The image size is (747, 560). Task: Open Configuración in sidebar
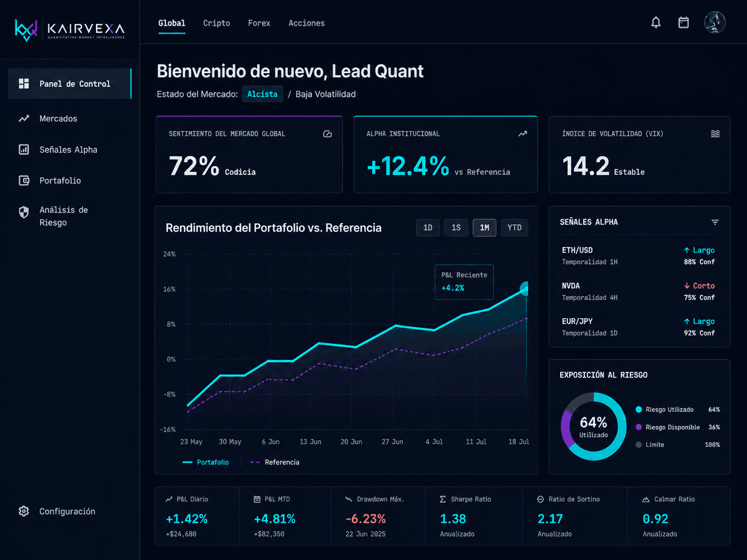70,511
